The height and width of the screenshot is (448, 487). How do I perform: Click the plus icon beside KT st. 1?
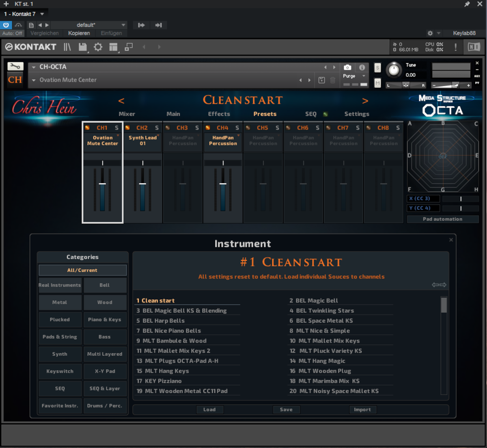coord(6,4)
